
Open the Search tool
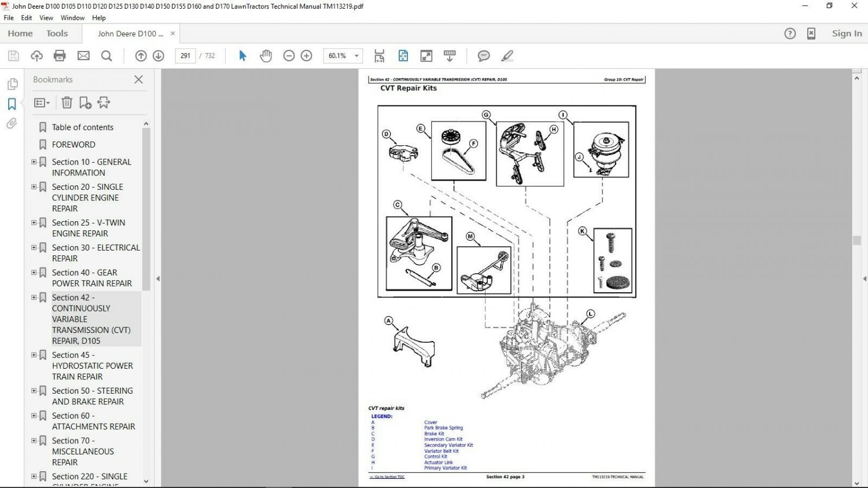pos(106,56)
